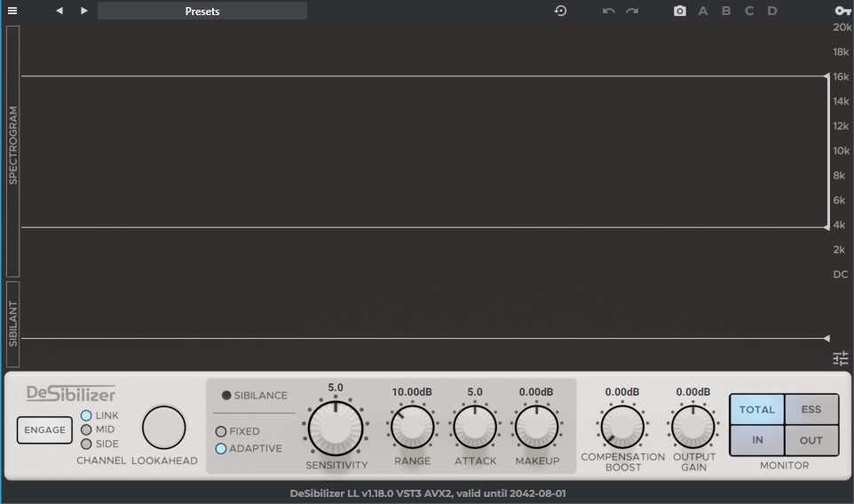This screenshot has height=504, width=854.
Task: Select snapshot slot B
Action: pos(726,11)
